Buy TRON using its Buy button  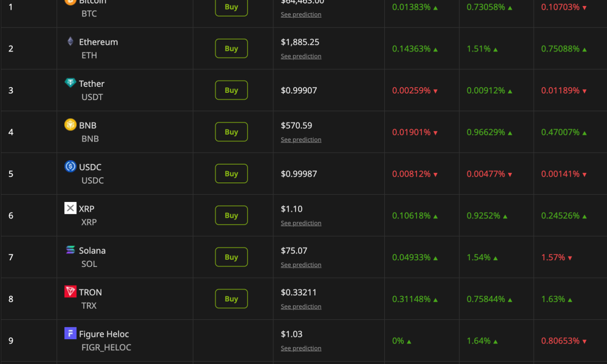(231, 298)
